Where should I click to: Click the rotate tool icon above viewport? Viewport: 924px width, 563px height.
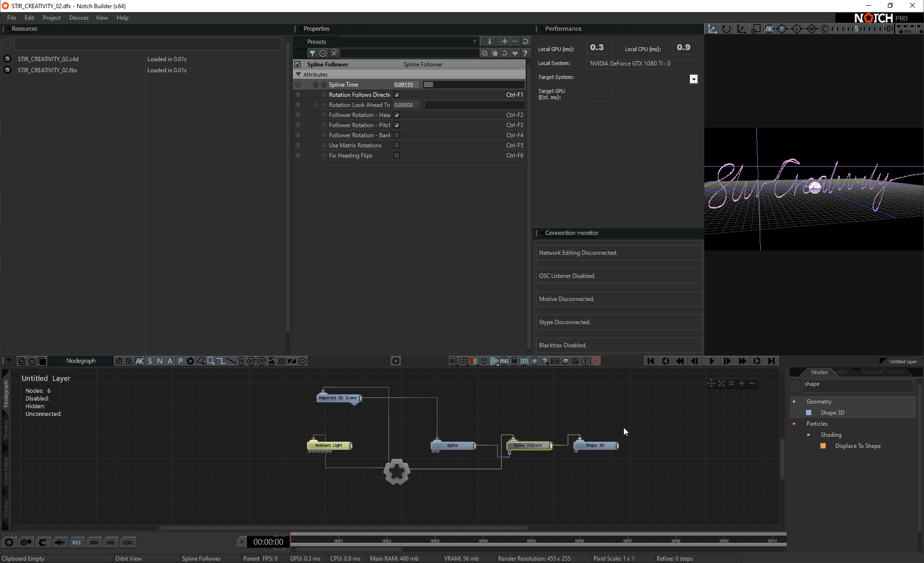(726, 29)
